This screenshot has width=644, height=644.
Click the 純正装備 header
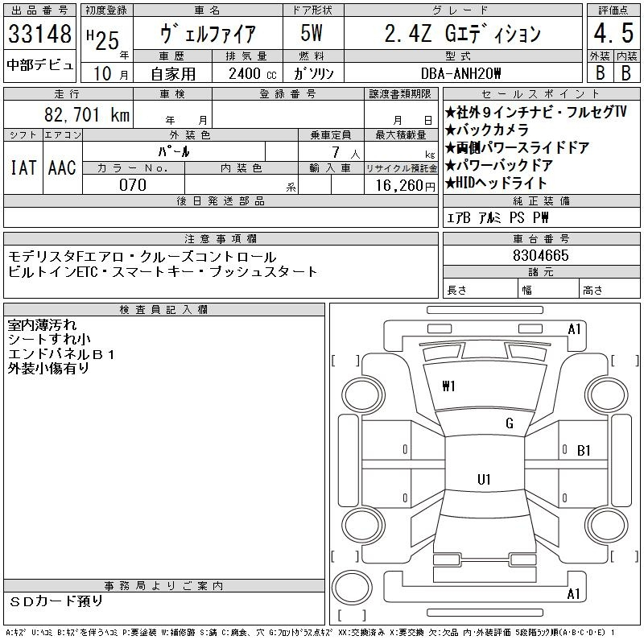pyautogui.click(x=541, y=201)
